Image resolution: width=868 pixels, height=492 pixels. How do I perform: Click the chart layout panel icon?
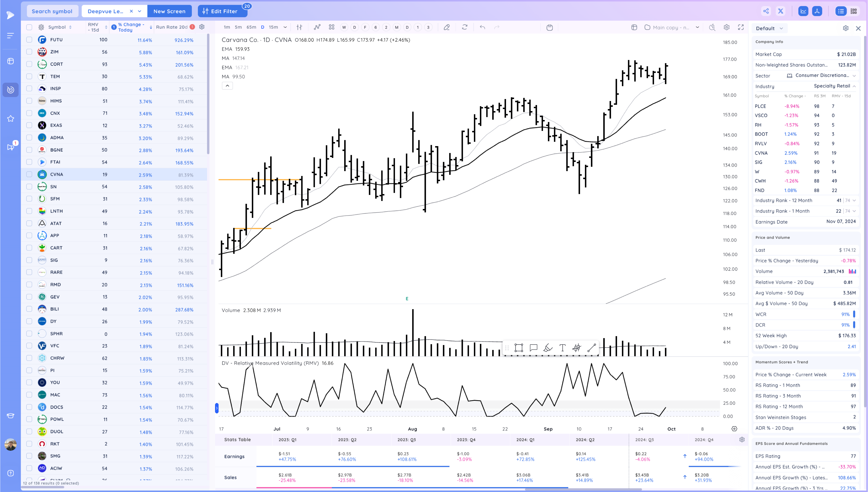[634, 27]
